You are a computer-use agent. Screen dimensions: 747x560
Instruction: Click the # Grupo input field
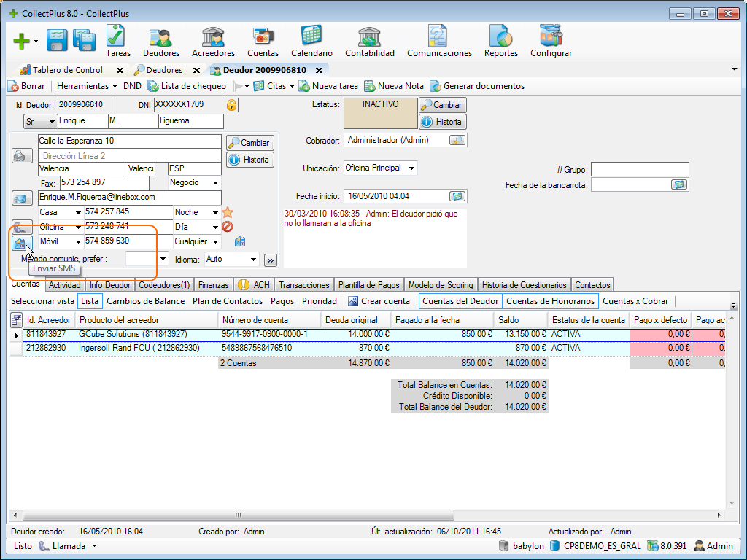639,169
